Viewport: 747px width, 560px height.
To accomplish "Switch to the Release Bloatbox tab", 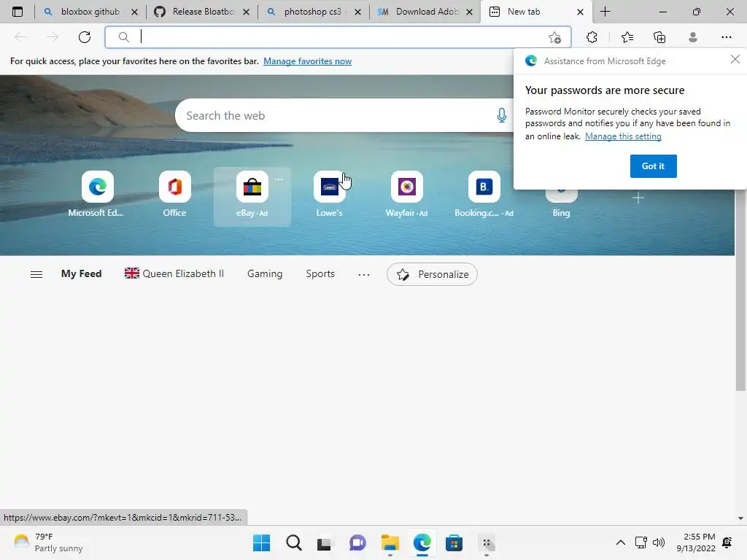I will [x=203, y=12].
